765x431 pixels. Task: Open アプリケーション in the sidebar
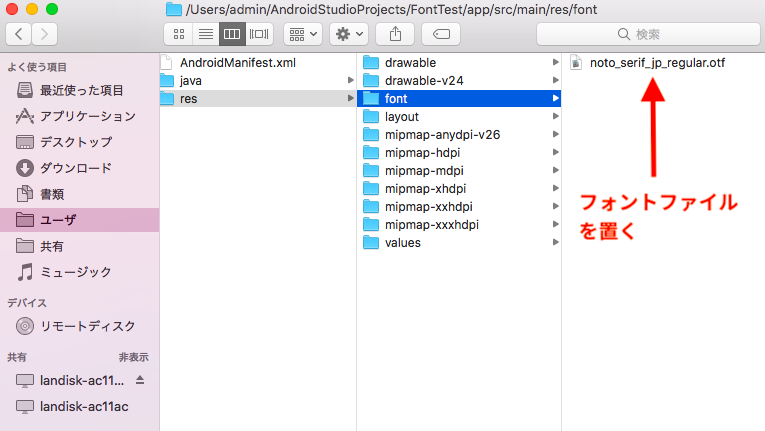point(80,116)
